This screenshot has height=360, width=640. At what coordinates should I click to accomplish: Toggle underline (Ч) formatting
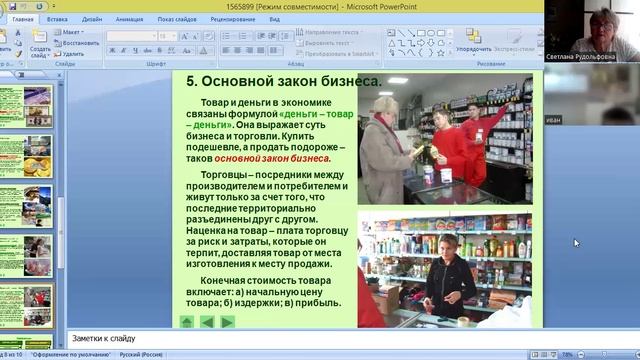coord(135,51)
